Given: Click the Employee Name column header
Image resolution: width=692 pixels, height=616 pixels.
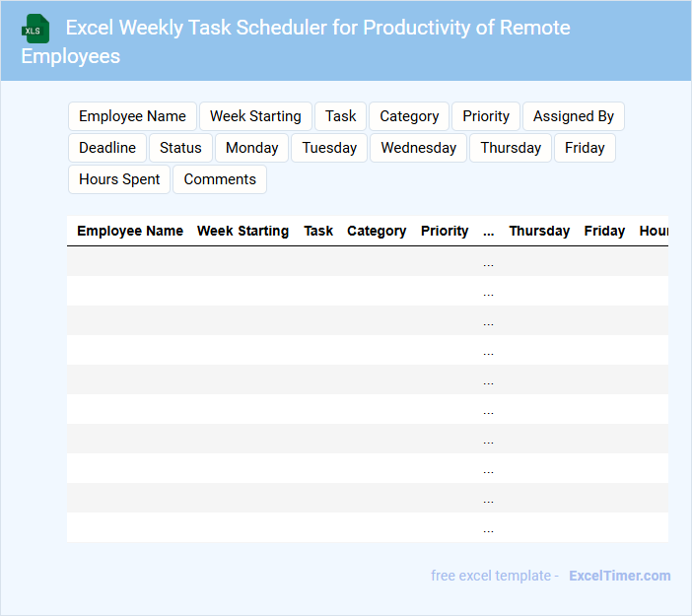Looking at the screenshot, I should pyautogui.click(x=130, y=231).
